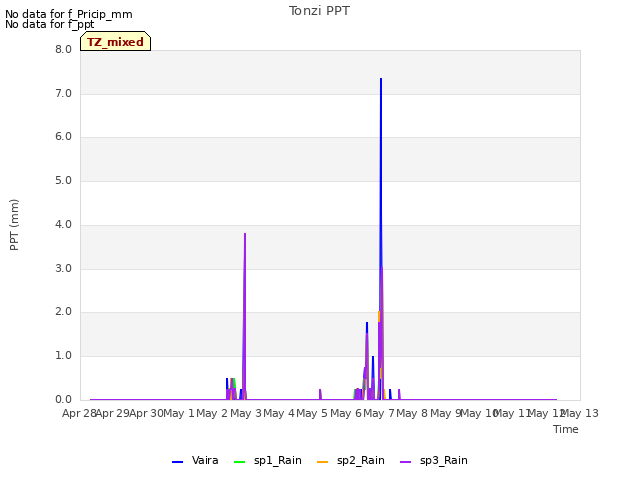The image size is (640, 480).
Task: Click the Apr 28 x-axis date label
Action: (x=79, y=413)
